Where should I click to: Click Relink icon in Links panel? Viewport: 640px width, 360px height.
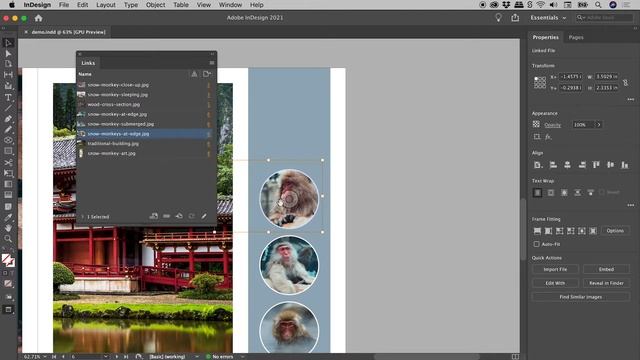coord(167,216)
